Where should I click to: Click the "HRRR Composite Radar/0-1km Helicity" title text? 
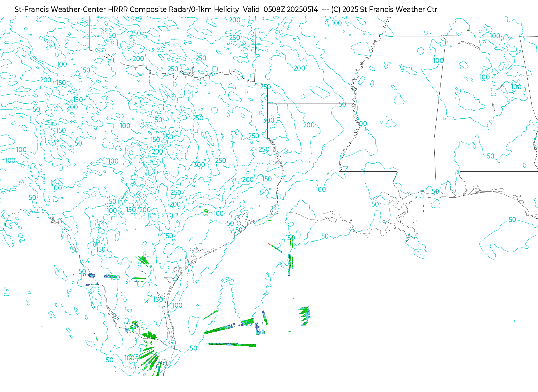(173, 10)
